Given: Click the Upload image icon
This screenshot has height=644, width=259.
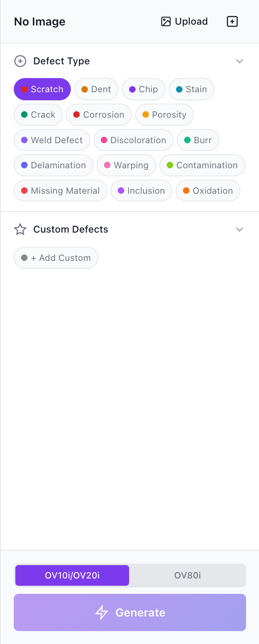Looking at the screenshot, I should (x=166, y=21).
